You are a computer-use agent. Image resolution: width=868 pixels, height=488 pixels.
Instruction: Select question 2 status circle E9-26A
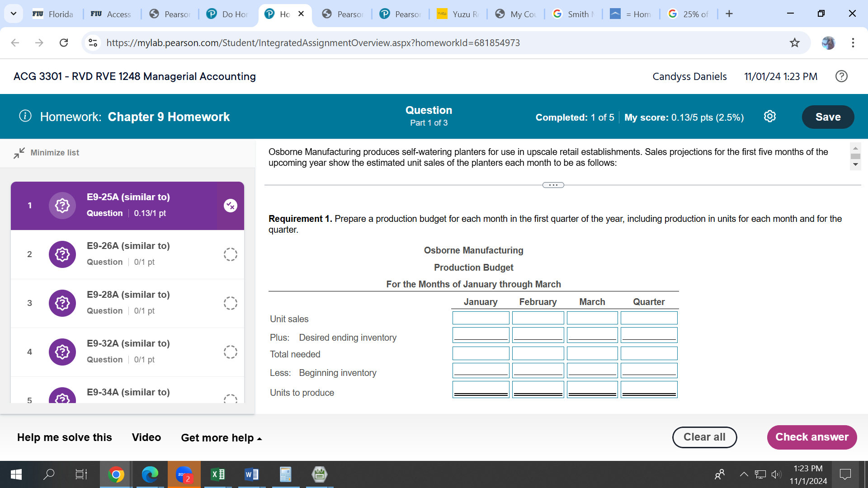point(230,254)
